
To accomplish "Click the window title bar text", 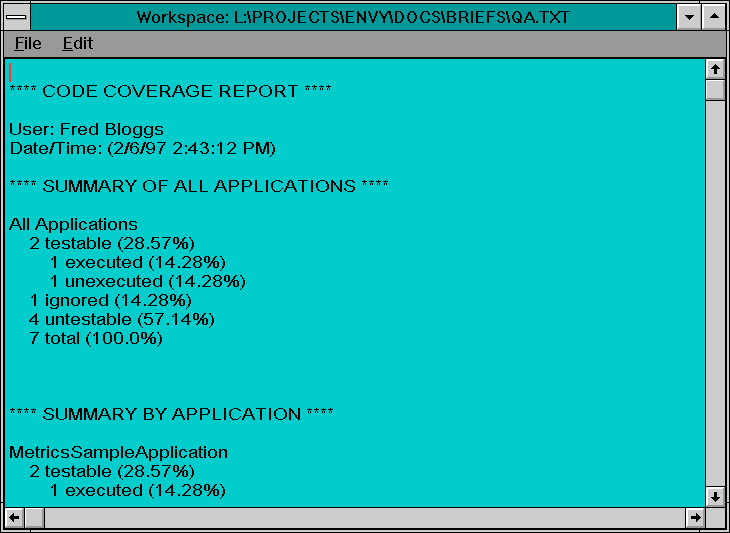I will click(x=353, y=18).
